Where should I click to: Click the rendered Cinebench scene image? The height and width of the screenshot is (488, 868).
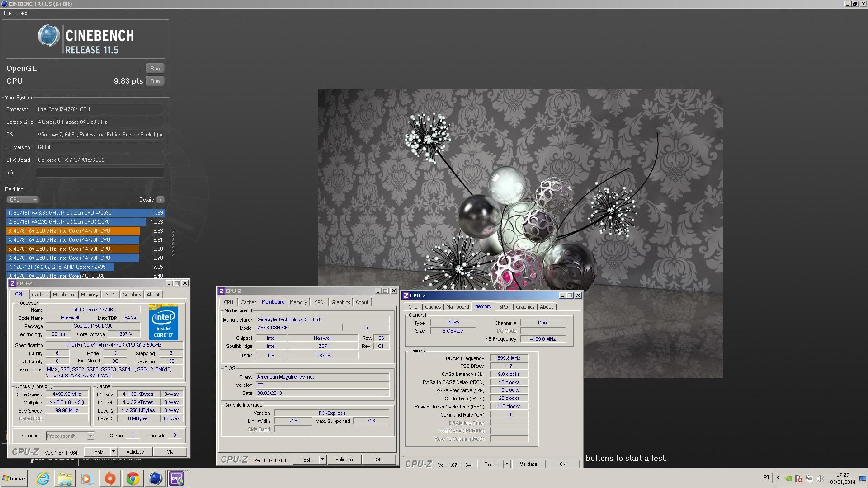(x=520, y=234)
